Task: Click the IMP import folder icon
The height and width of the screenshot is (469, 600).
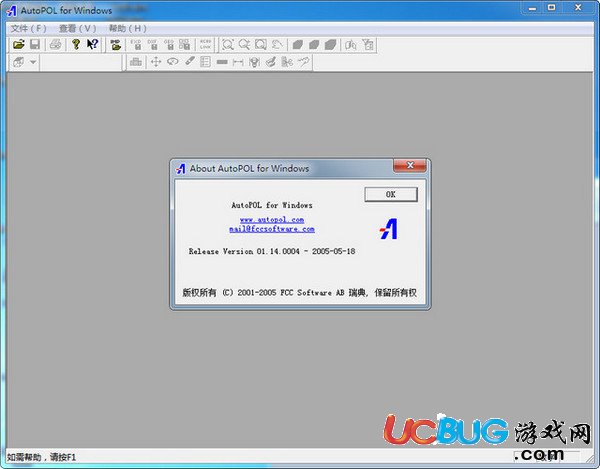Action: point(116,44)
